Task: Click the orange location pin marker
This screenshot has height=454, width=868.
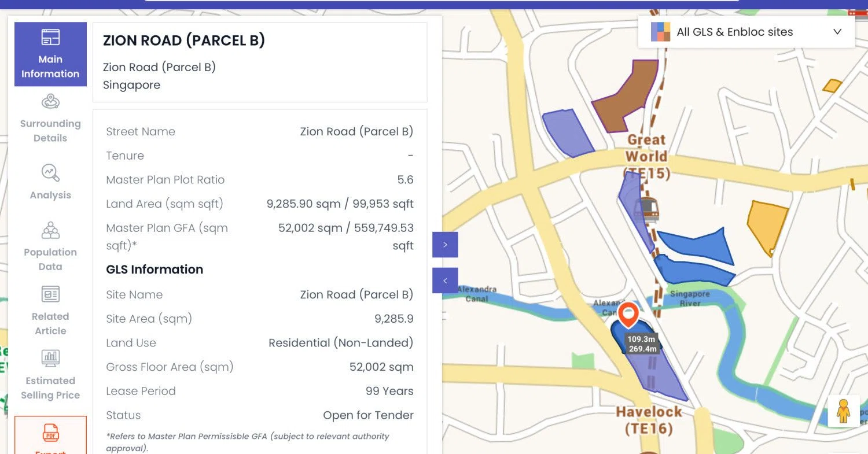Action: click(x=628, y=315)
